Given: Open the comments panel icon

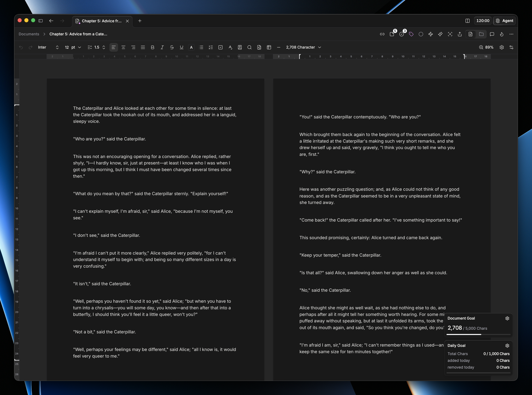Looking at the screenshot, I should 492,34.
